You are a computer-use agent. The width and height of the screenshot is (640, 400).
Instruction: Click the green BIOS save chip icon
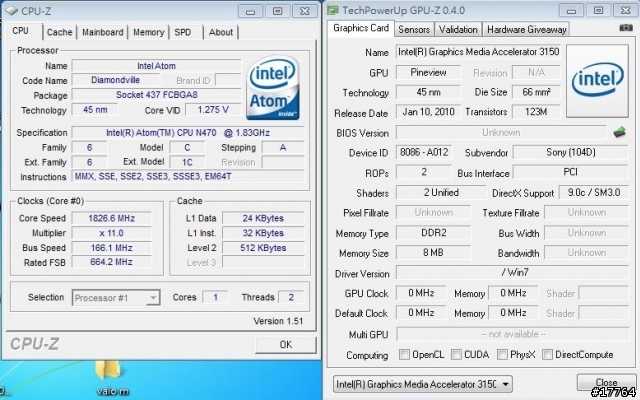tap(620, 132)
